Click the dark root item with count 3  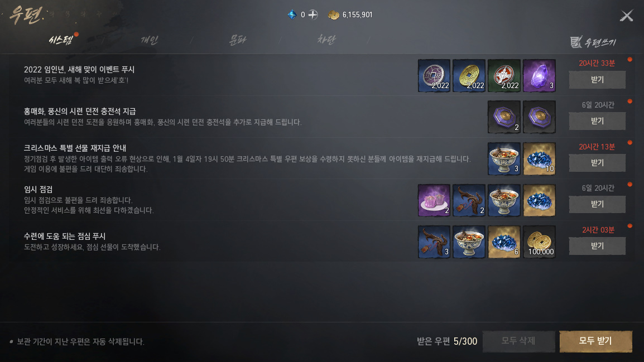(x=434, y=242)
